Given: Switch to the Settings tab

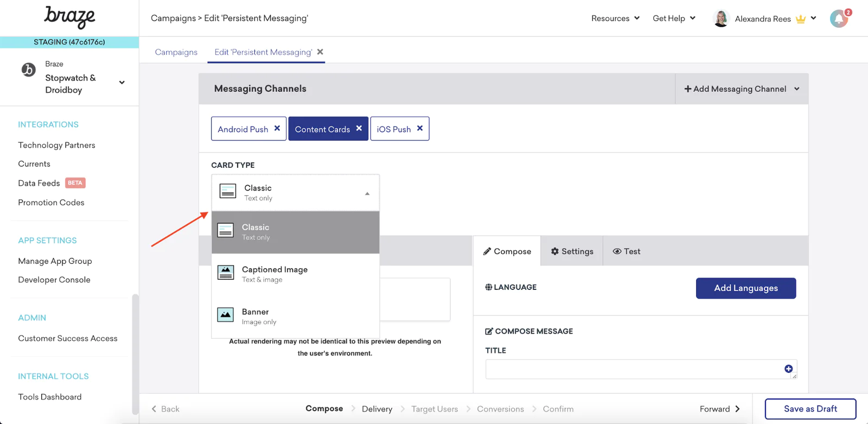Looking at the screenshot, I should tap(572, 251).
